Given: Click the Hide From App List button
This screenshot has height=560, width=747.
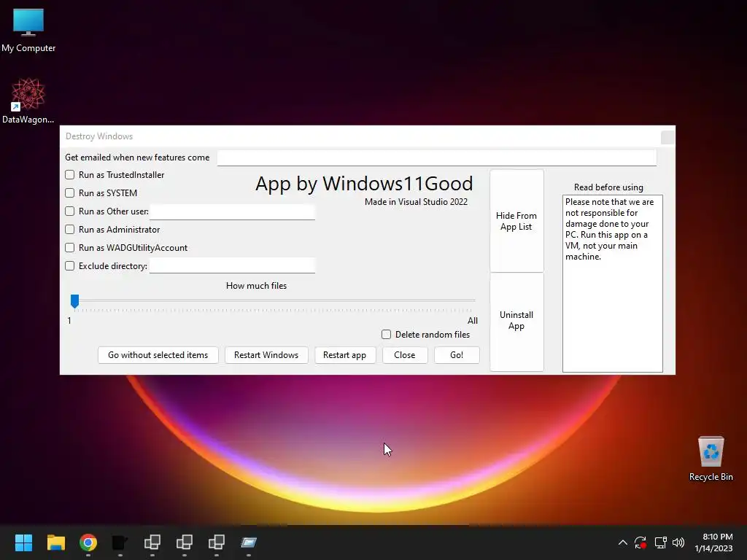Looking at the screenshot, I should pos(517,221).
